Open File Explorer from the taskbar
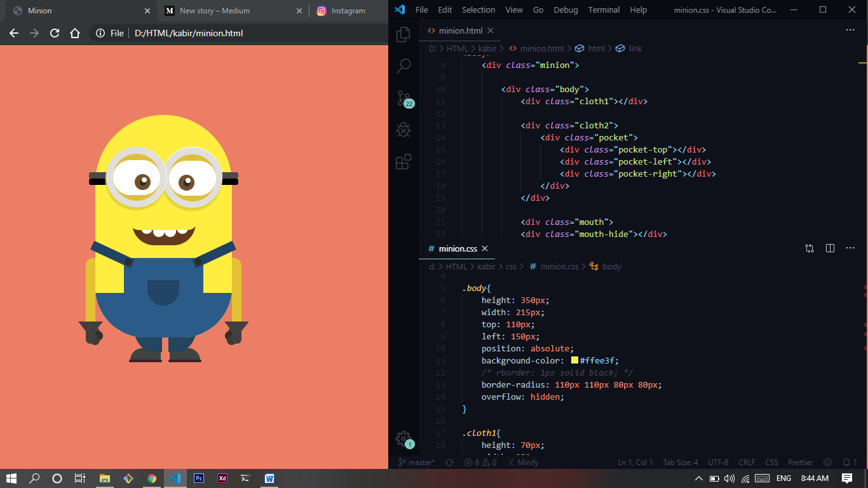This screenshot has height=488, width=868. tap(105, 478)
